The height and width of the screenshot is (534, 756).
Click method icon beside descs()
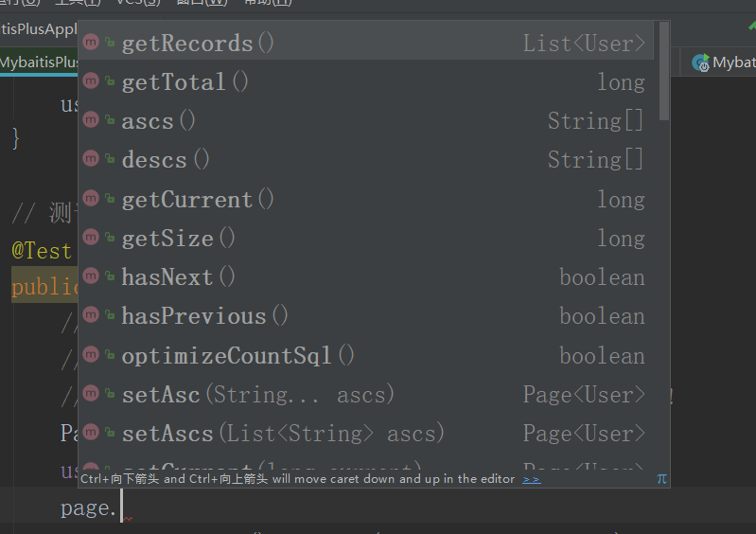[x=91, y=159]
